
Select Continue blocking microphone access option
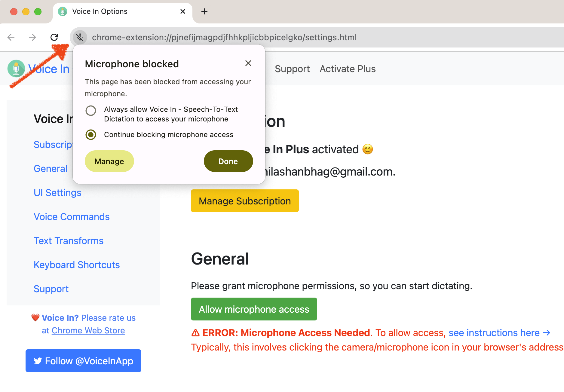[91, 135]
